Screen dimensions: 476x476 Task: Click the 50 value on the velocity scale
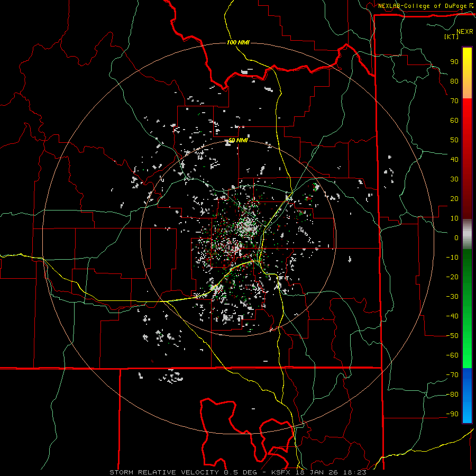(x=454, y=140)
